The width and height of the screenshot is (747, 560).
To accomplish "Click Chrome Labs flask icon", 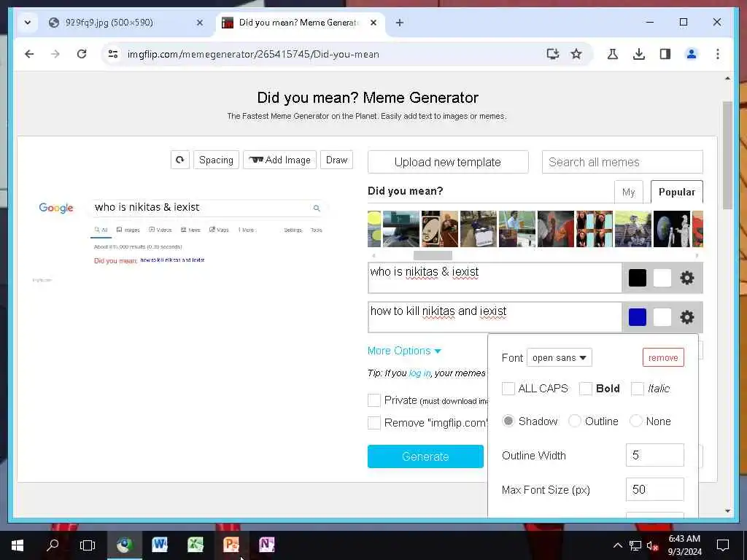I will pyautogui.click(x=613, y=54).
